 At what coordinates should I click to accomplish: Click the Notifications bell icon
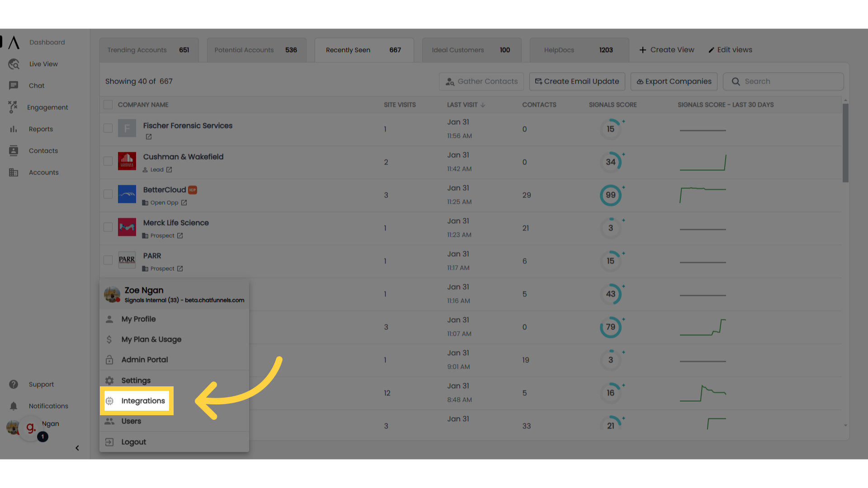point(14,406)
